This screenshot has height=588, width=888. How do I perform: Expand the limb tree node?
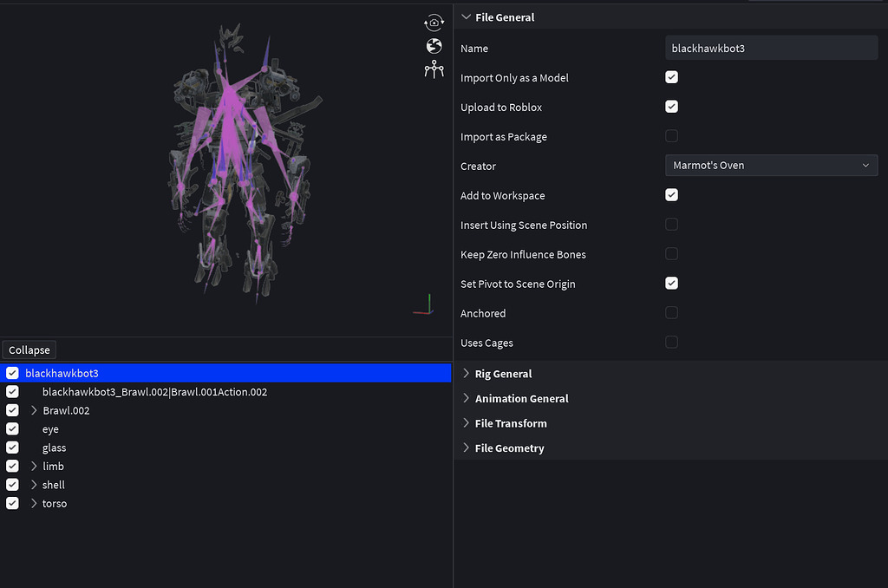point(34,467)
